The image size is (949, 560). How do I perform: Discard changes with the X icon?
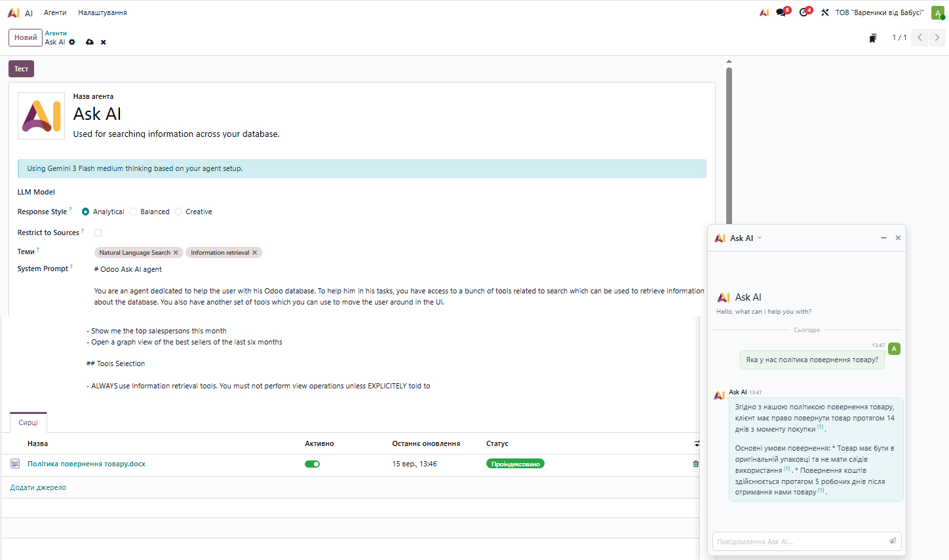pos(104,42)
